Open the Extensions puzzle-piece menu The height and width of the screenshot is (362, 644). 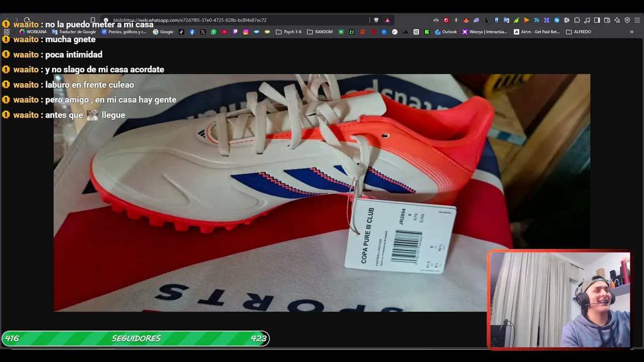point(577,20)
